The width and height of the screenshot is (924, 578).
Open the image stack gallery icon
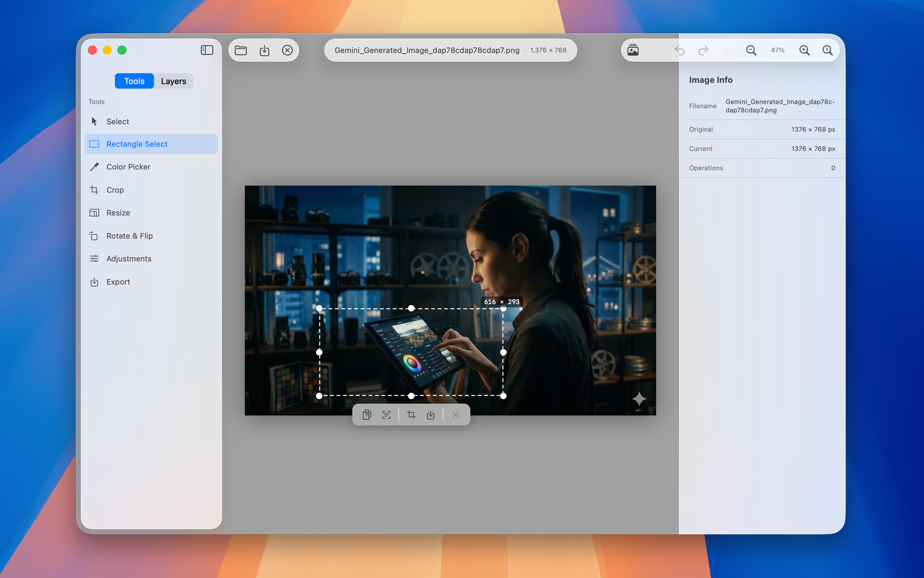coord(633,50)
